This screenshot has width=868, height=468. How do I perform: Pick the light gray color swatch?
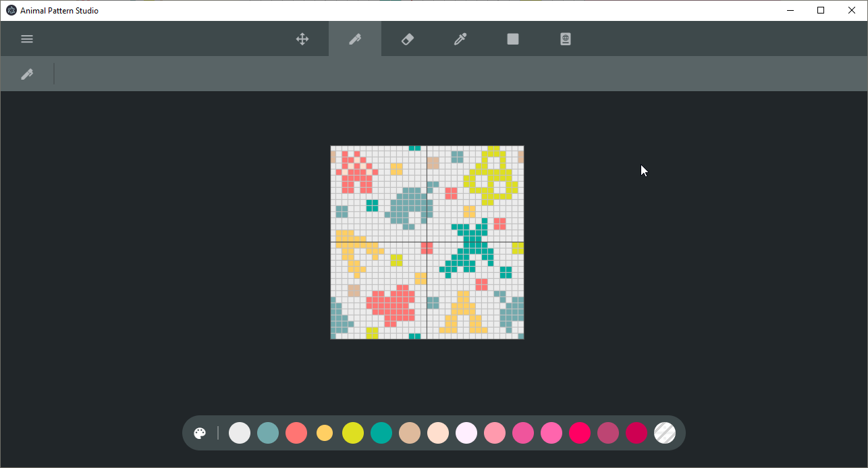(240, 433)
